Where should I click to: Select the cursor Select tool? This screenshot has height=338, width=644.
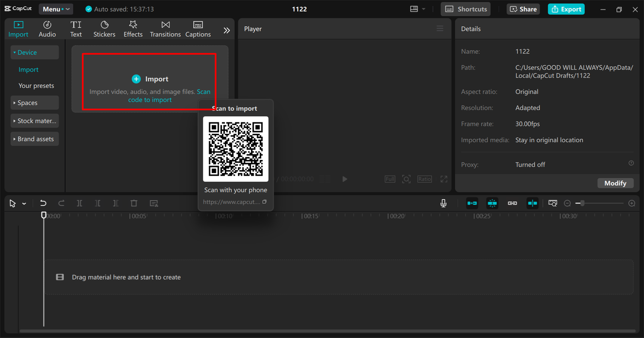click(13, 203)
